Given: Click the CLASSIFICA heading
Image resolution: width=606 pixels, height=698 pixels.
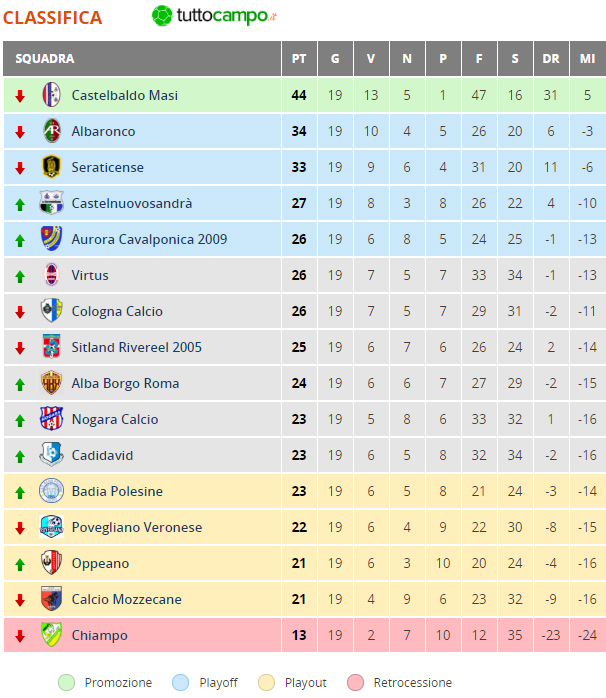Looking at the screenshot, I should click(x=53, y=18).
